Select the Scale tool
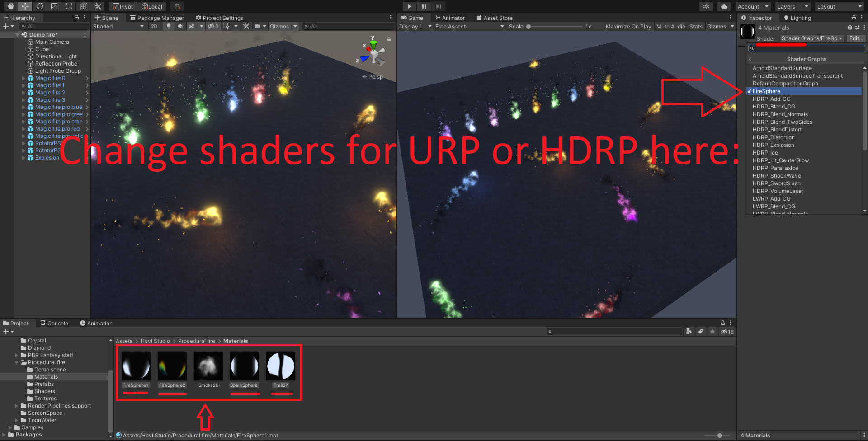868x441 pixels. tap(54, 6)
